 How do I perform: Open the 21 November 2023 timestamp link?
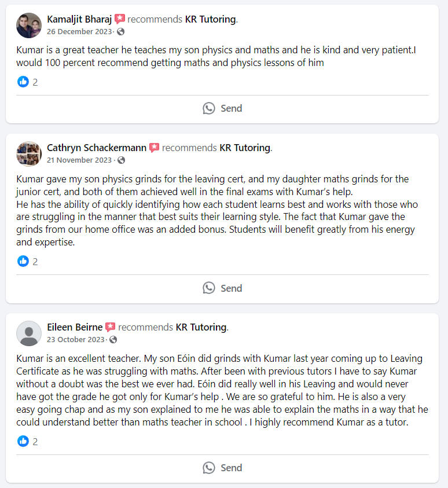79,160
